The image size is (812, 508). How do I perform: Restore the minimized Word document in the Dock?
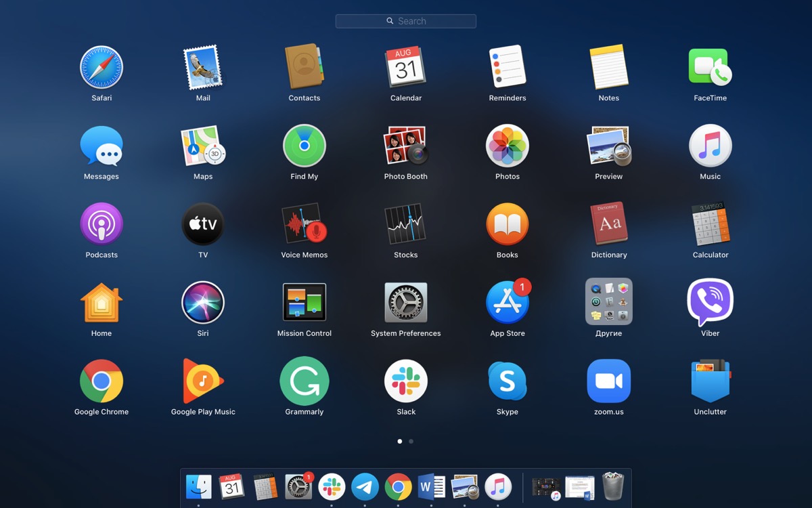pyautogui.click(x=580, y=488)
